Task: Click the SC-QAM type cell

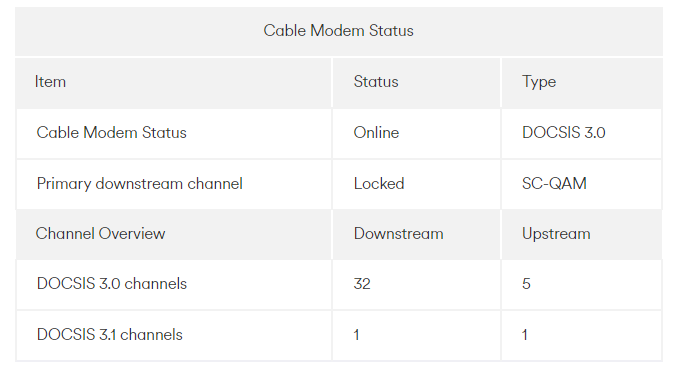Action: (x=554, y=184)
